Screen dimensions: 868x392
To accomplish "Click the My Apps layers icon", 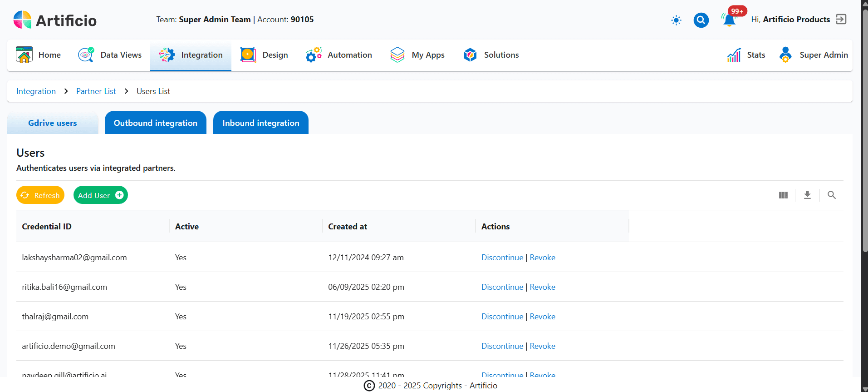I will coord(397,55).
